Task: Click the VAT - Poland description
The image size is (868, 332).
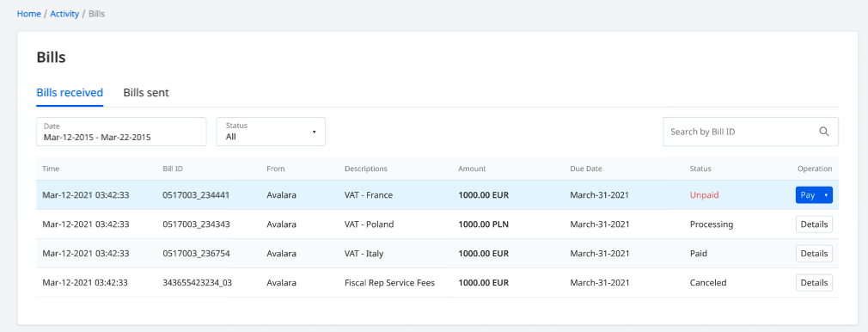Action: pyautogui.click(x=370, y=224)
